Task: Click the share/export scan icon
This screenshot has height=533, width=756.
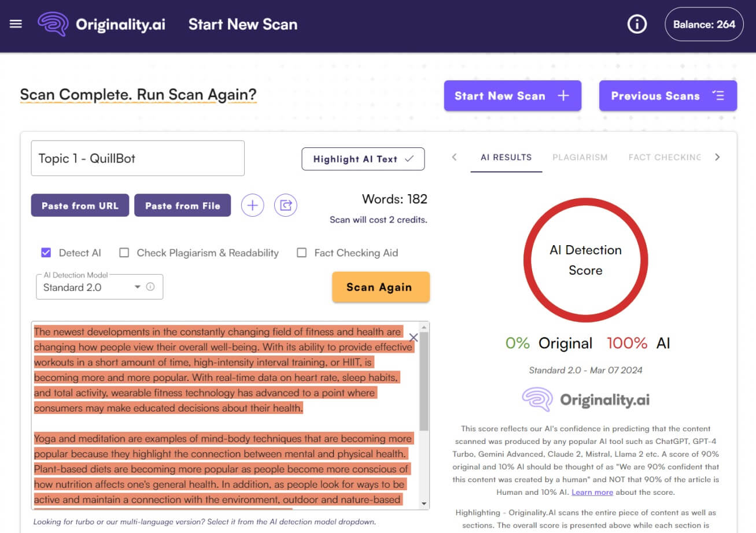Action: 285,205
